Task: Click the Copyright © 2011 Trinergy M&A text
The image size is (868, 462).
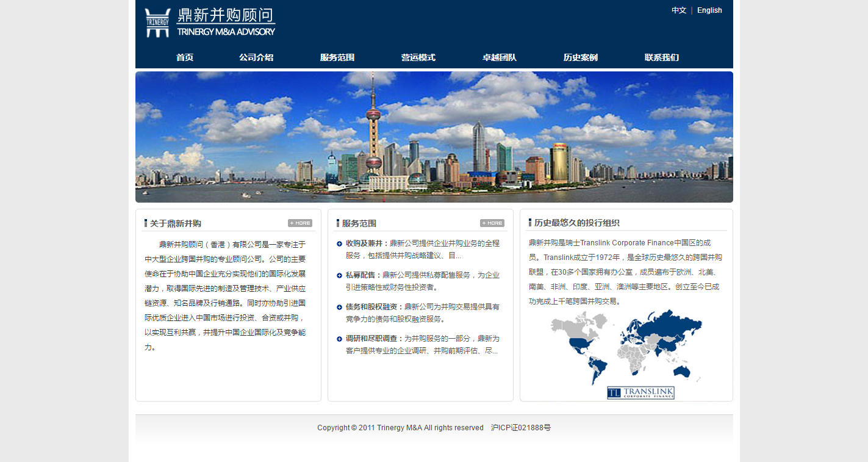Action: coord(400,428)
